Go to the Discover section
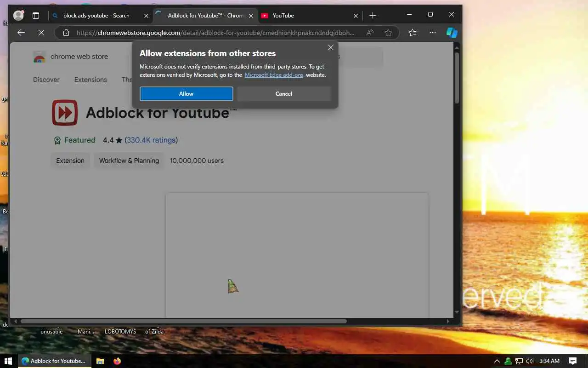The height and width of the screenshot is (368, 588). point(46,80)
